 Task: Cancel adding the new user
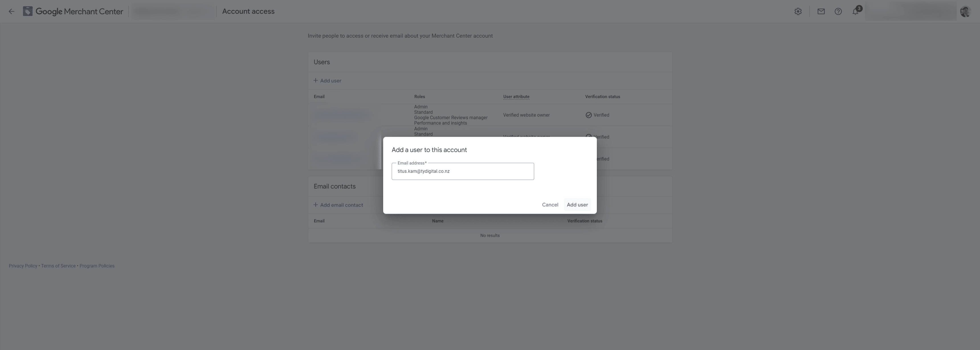point(550,204)
